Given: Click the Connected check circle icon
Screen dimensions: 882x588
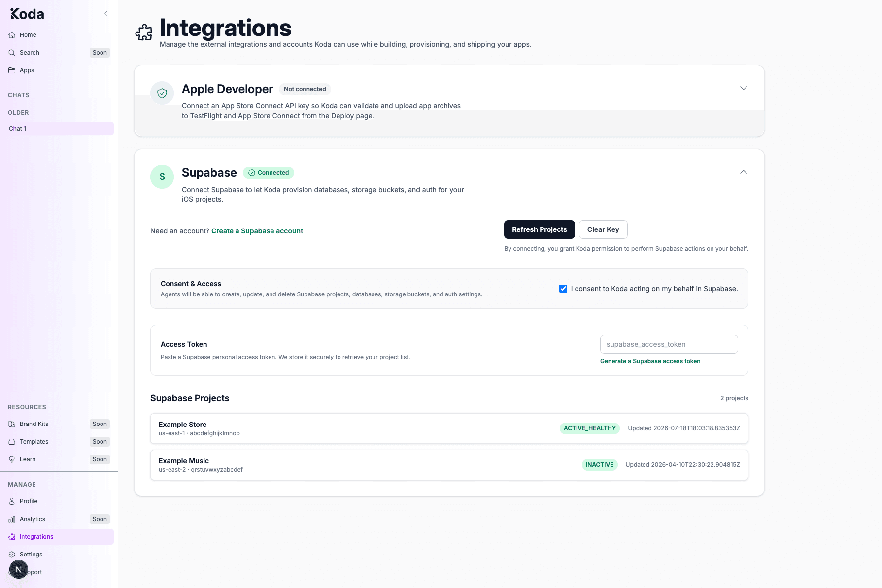Looking at the screenshot, I should [252, 173].
